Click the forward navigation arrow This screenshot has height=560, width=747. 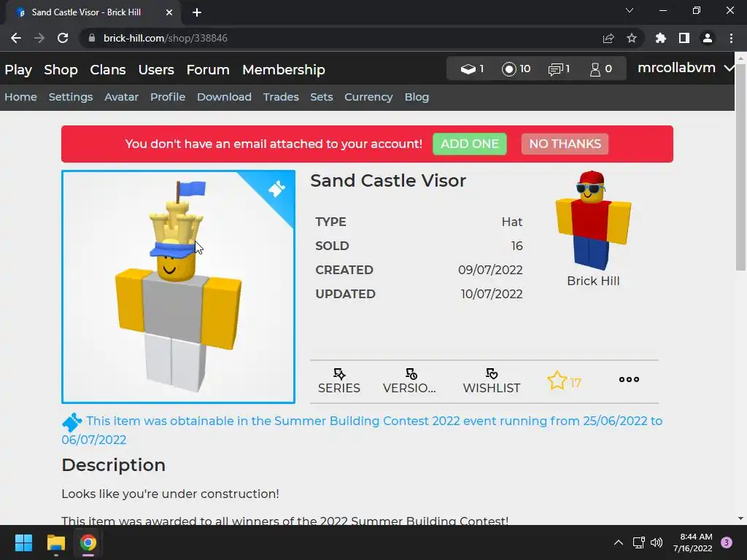(39, 38)
